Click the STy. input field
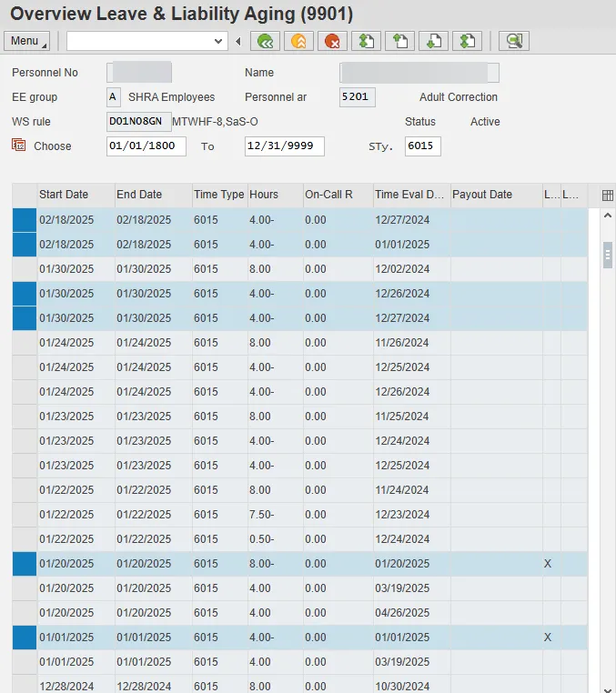Screen dimensions: 616x693 [x=422, y=146]
